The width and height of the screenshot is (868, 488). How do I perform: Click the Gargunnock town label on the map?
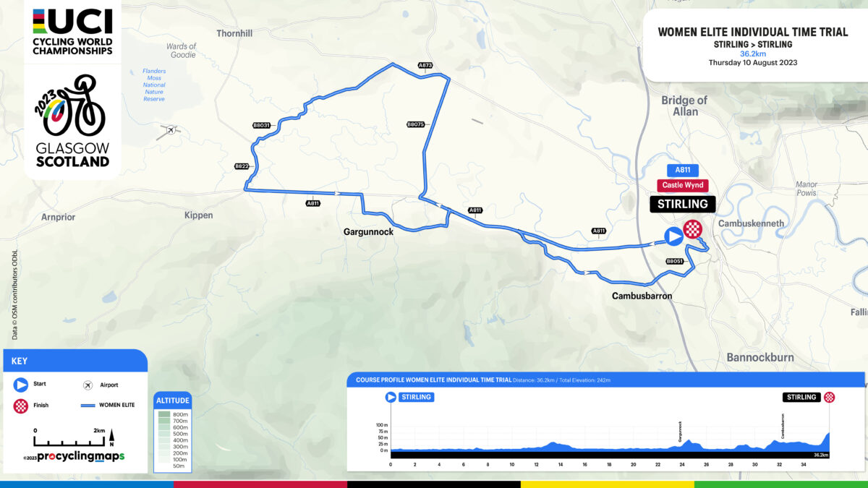pos(368,232)
